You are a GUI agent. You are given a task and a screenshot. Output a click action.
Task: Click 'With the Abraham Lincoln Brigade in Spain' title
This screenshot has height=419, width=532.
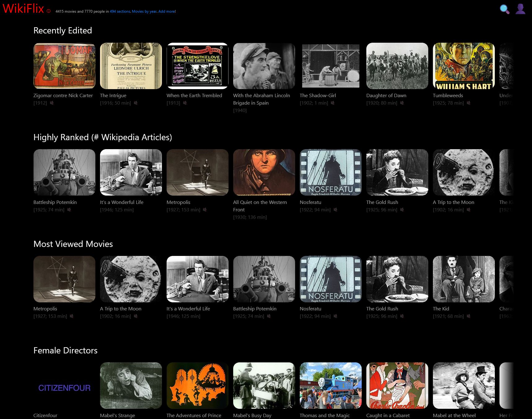[261, 99]
